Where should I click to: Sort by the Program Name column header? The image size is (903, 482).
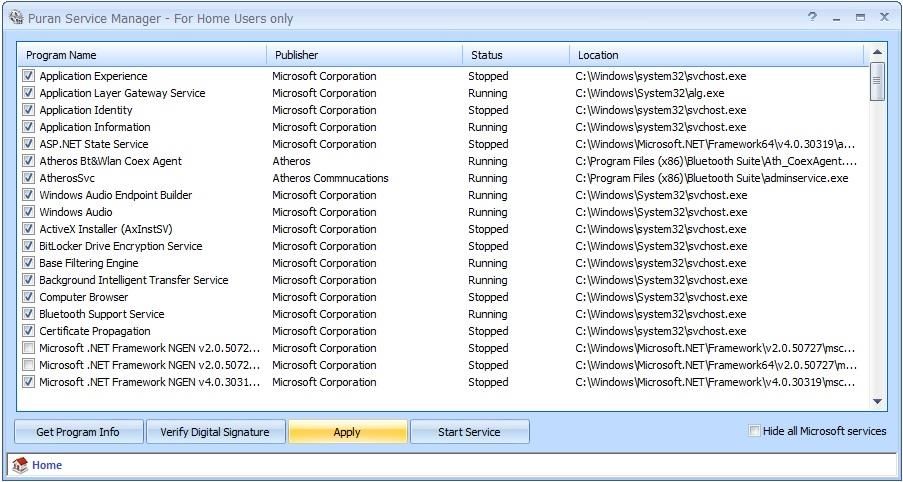(142, 55)
